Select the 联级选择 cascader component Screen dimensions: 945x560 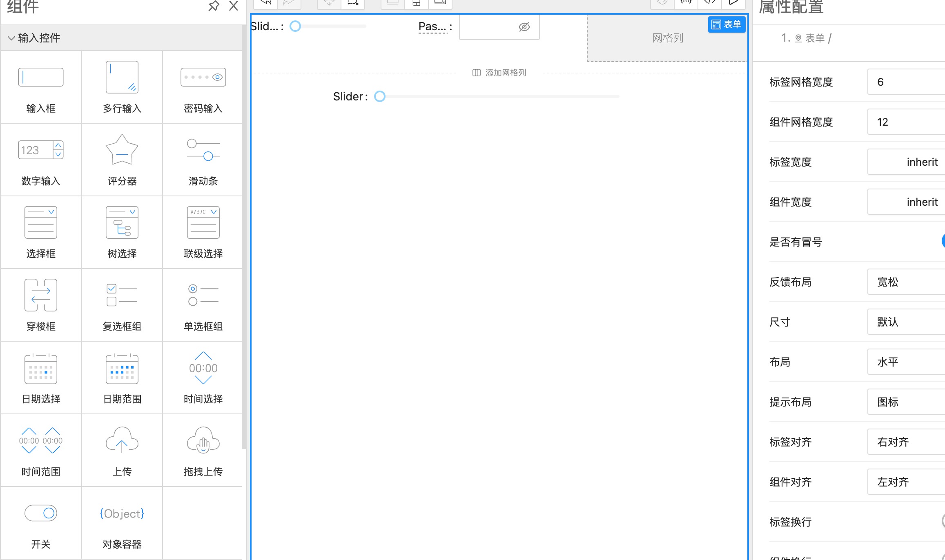(x=203, y=232)
